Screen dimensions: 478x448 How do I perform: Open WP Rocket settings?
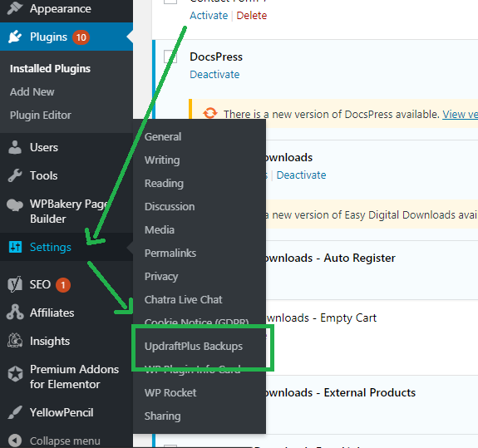pyautogui.click(x=170, y=392)
